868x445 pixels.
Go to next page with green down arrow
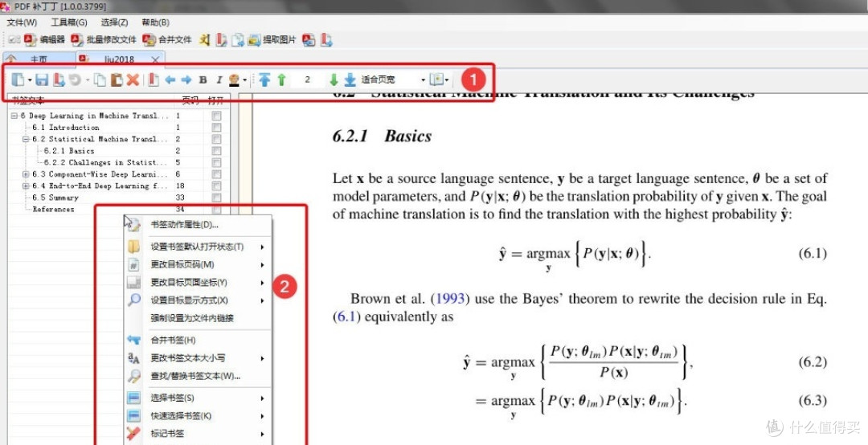click(x=334, y=80)
